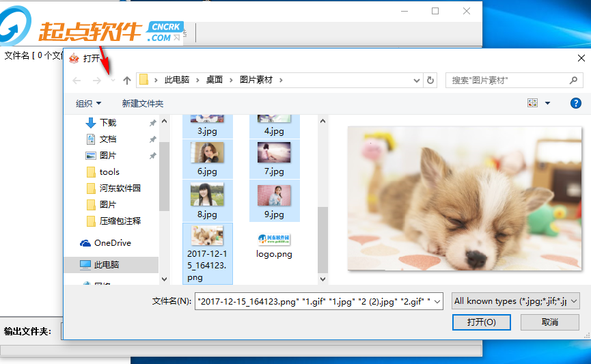Expand chevron after 图片素材 breadcrumb
This screenshot has height=364, width=591.
pyautogui.click(x=281, y=81)
